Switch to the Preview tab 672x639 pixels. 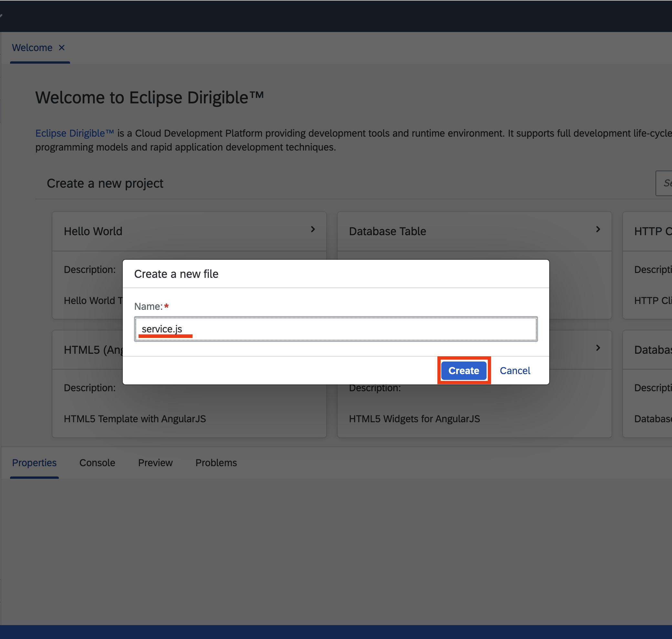(155, 463)
